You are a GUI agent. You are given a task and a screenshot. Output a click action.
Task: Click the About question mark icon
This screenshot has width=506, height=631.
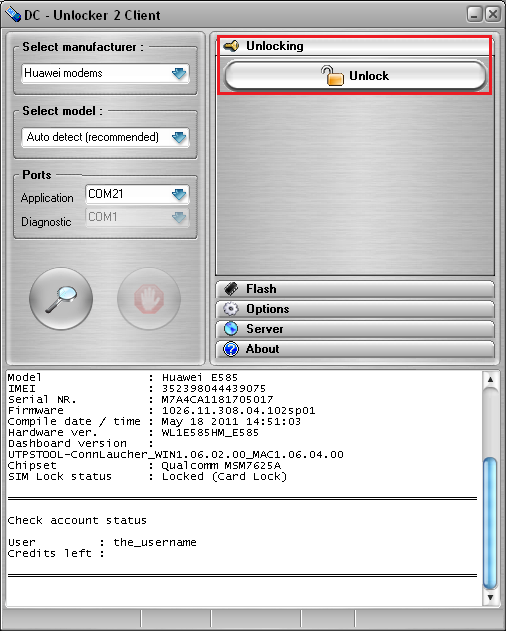(x=231, y=349)
